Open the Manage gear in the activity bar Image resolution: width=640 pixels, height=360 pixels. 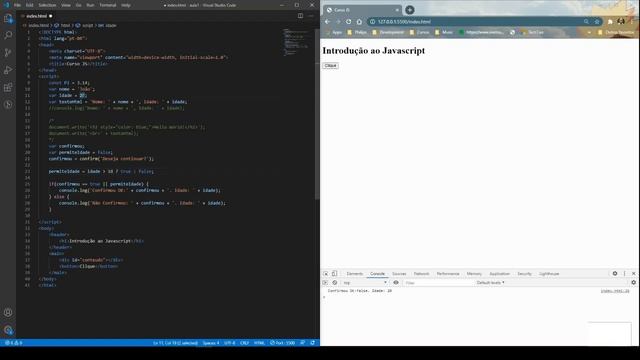[x=8, y=330]
